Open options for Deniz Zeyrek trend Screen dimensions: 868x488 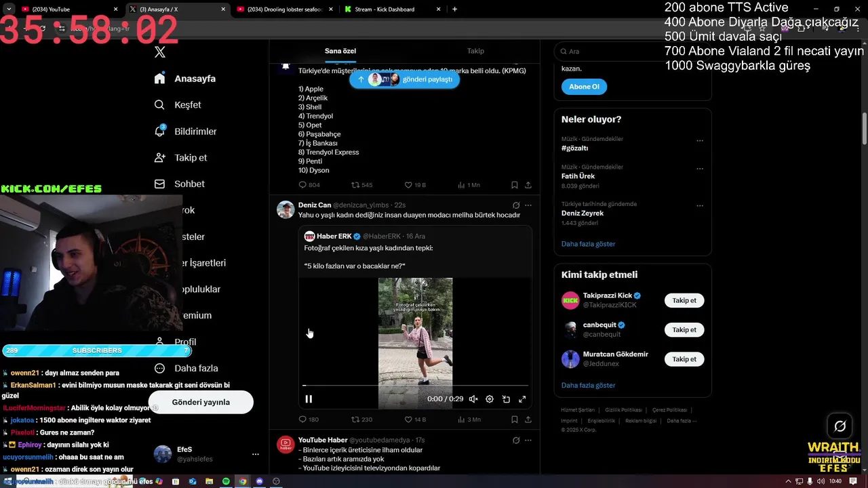click(700, 206)
